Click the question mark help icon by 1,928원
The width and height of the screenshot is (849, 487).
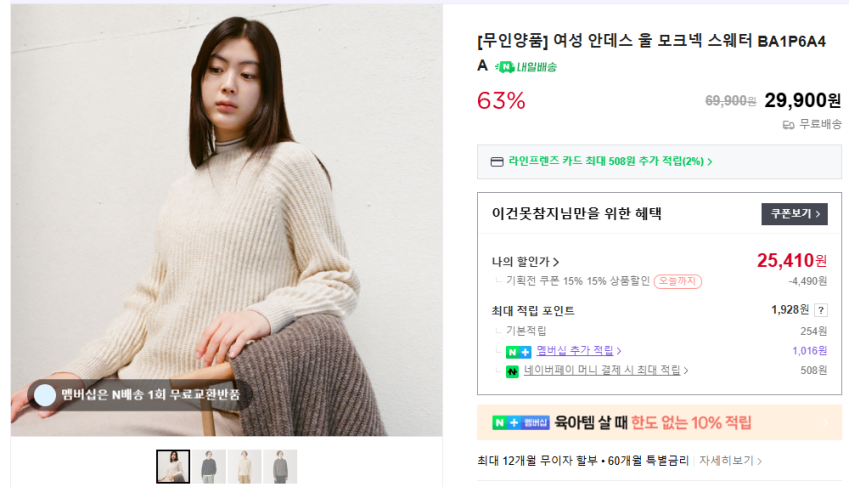pyautogui.click(x=821, y=310)
